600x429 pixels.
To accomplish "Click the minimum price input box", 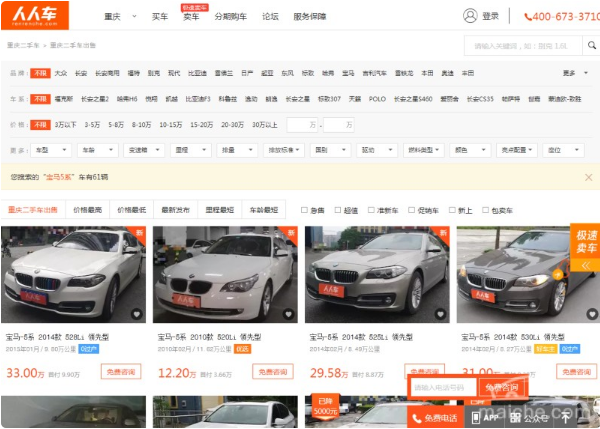I will (x=302, y=125).
